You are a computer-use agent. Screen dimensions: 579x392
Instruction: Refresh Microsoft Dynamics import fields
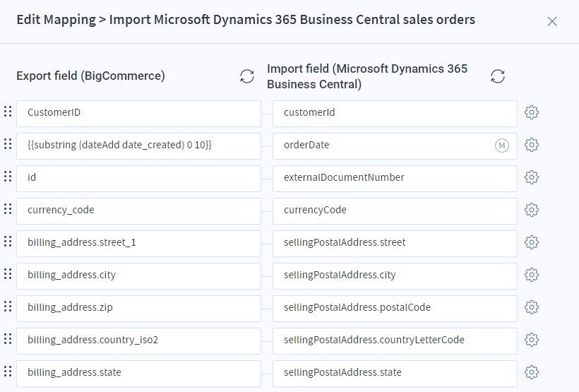(497, 76)
